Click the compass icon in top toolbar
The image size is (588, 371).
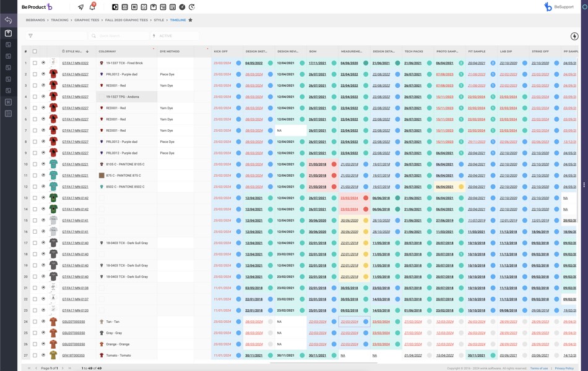(x=182, y=7)
